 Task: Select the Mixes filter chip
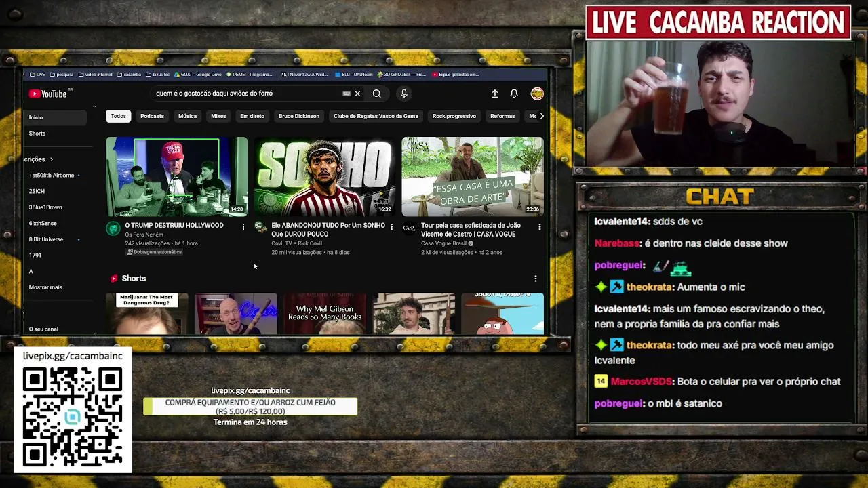pos(218,116)
